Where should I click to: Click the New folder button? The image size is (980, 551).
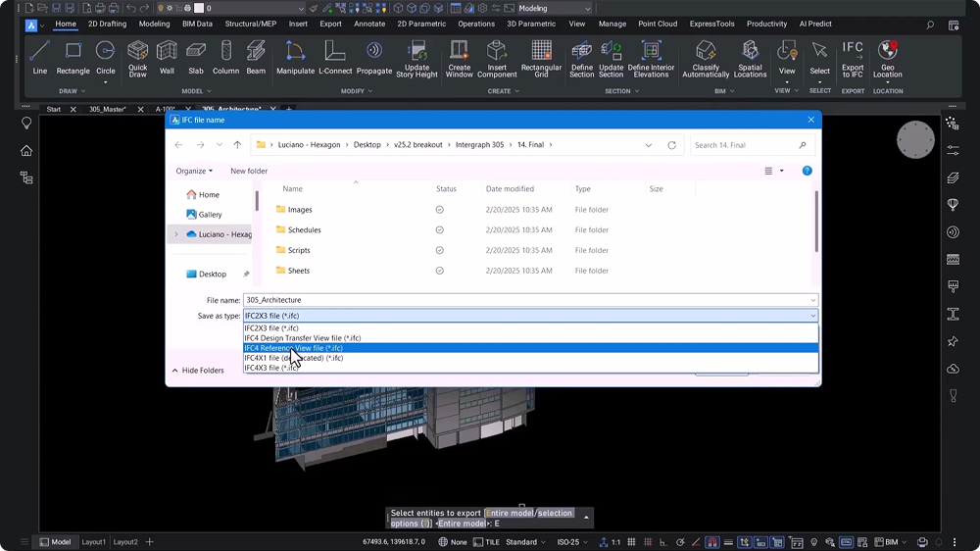[x=249, y=171]
